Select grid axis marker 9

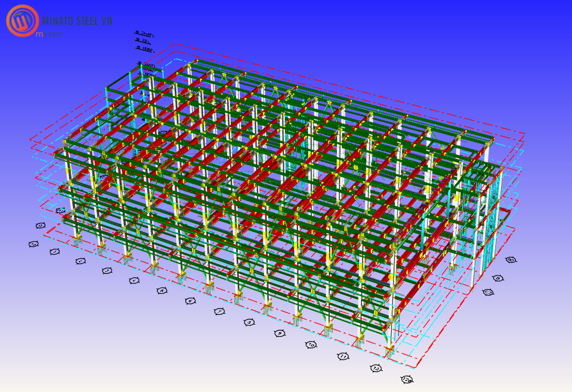pyautogui.click(x=280, y=334)
